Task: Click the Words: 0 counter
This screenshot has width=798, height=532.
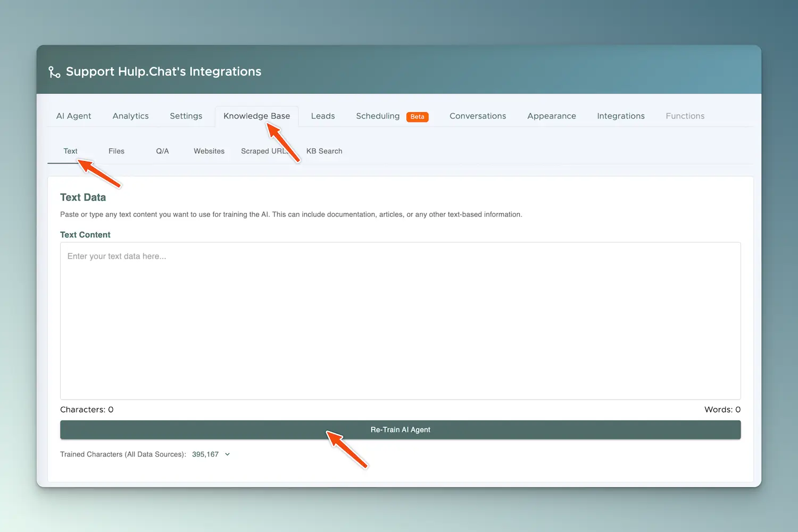Action: tap(722, 410)
